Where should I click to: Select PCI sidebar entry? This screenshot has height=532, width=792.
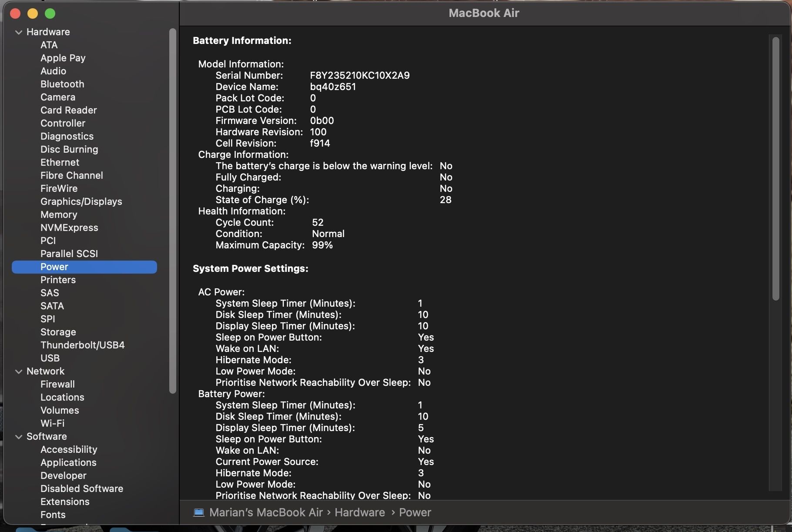tap(48, 241)
